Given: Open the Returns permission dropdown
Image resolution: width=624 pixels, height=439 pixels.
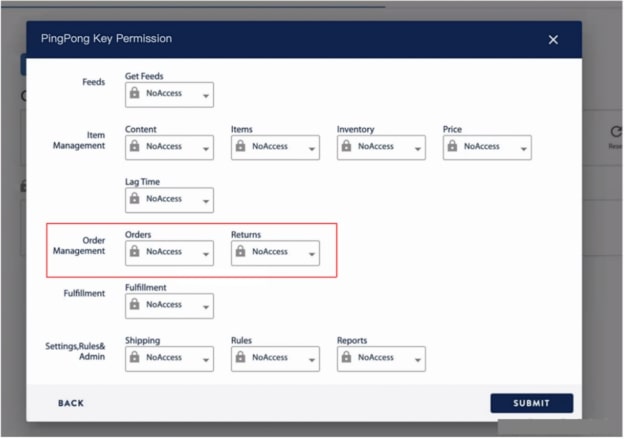Looking at the screenshot, I should (275, 253).
